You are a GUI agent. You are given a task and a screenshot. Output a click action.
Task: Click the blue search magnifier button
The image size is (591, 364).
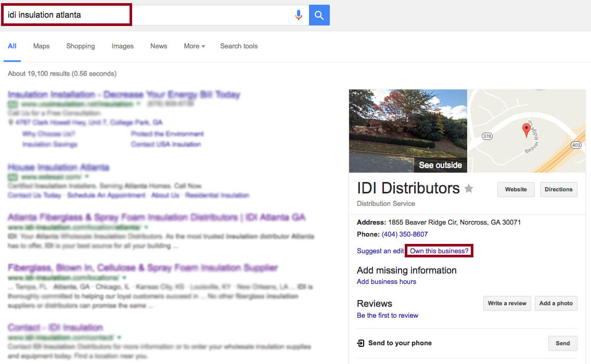[x=319, y=15]
